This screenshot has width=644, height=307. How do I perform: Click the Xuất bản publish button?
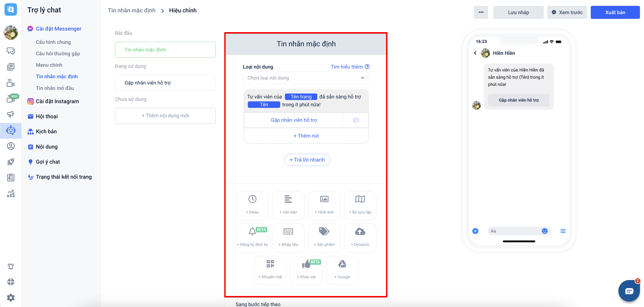point(615,12)
